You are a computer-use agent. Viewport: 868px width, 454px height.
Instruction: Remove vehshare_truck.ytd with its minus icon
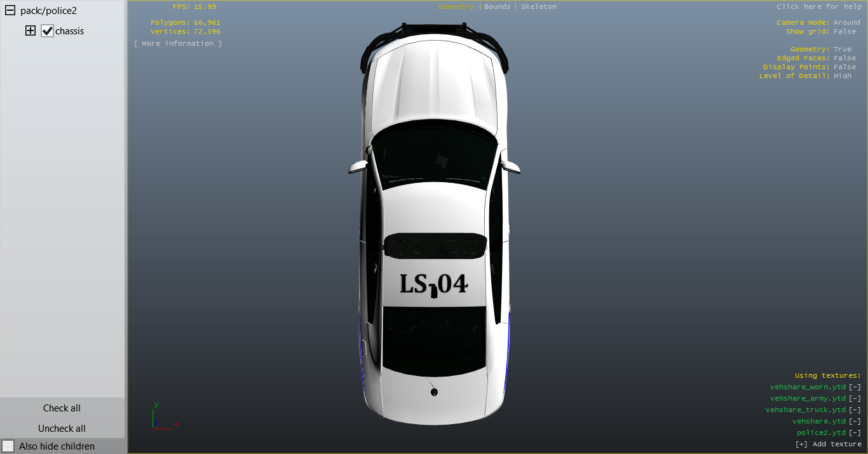(855, 410)
